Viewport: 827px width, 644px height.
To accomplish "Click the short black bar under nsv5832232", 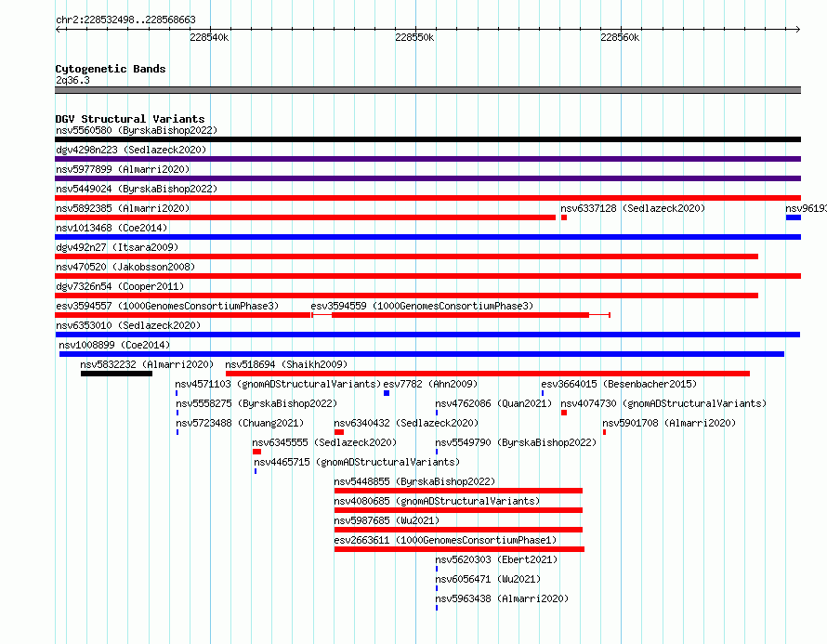I will pos(116,374).
